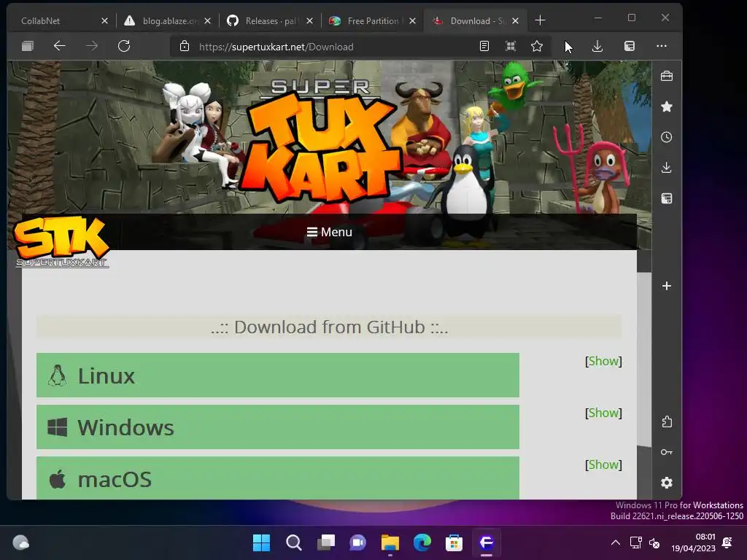Show the Linux download options
747x560 pixels.
click(603, 361)
